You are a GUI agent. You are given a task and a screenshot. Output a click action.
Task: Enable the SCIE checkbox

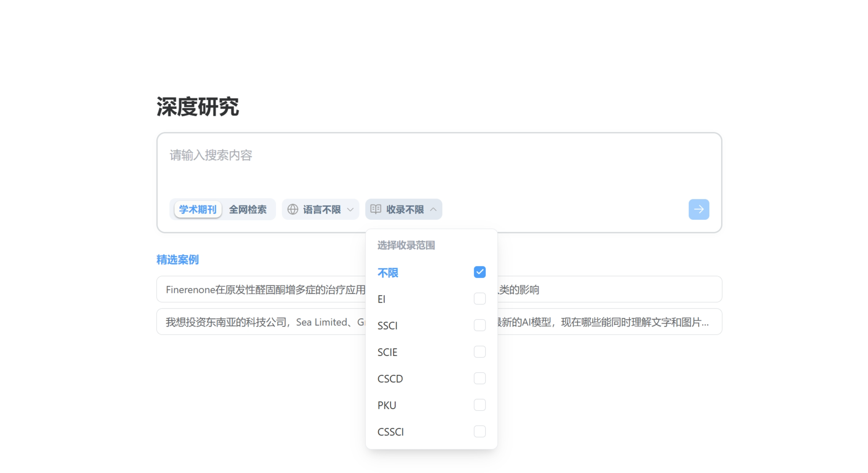[480, 352]
